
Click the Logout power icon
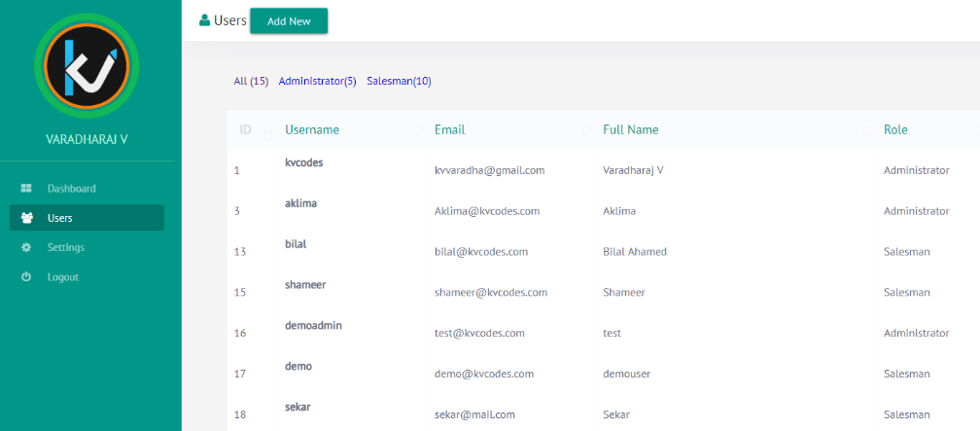tap(26, 277)
